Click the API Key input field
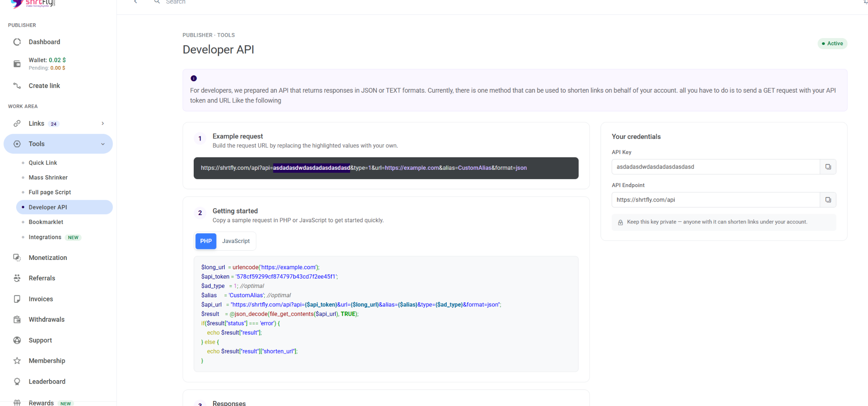Screen dimensions: 868x406 click(715, 167)
